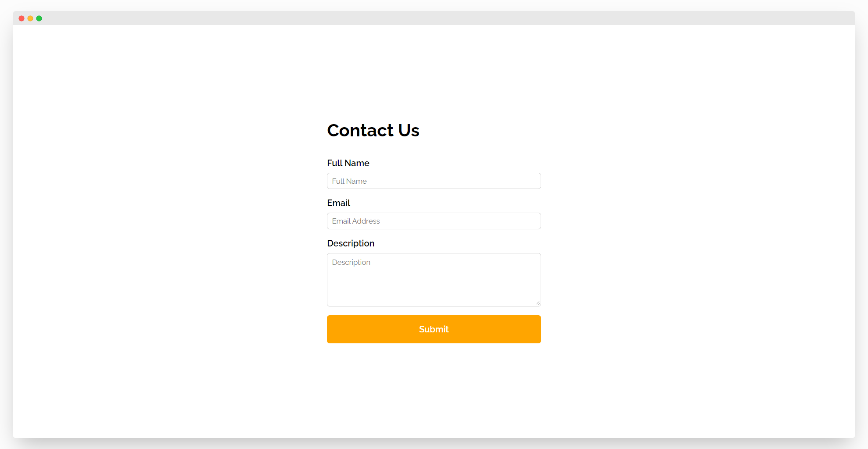868x449 pixels.
Task: Click the "Email" field label
Action: pos(338,203)
